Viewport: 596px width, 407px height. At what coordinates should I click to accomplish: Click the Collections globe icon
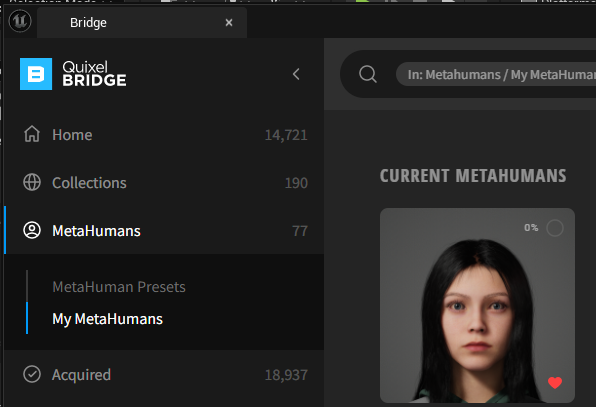click(x=32, y=182)
